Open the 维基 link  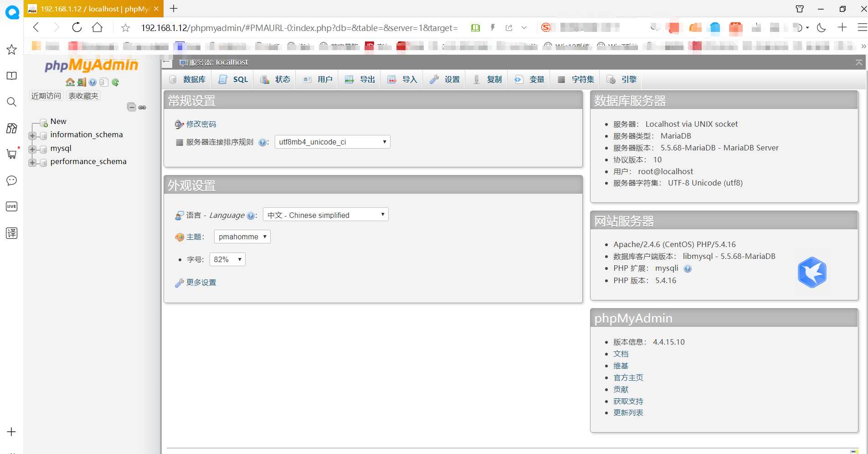point(621,366)
